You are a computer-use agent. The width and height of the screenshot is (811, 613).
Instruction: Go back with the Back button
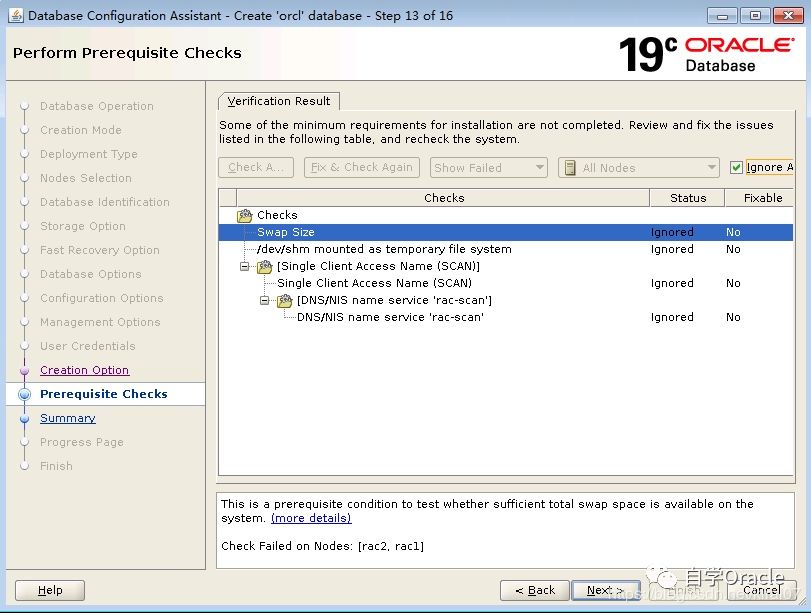(x=535, y=590)
